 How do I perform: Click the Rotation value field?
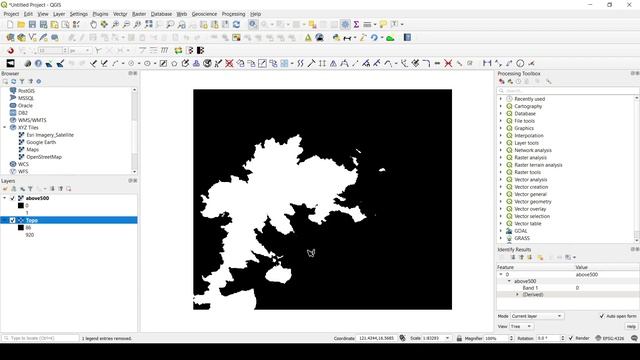pyautogui.click(x=548, y=338)
